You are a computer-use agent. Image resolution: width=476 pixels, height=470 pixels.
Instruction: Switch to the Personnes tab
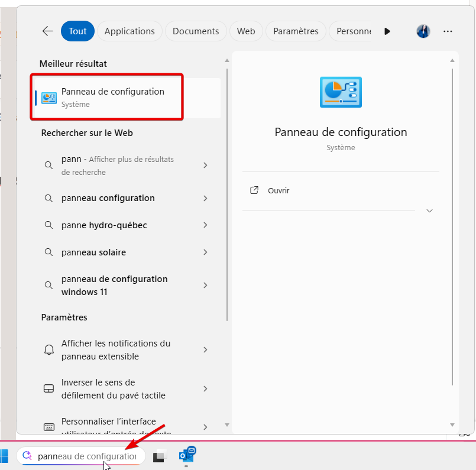click(x=350, y=31)
